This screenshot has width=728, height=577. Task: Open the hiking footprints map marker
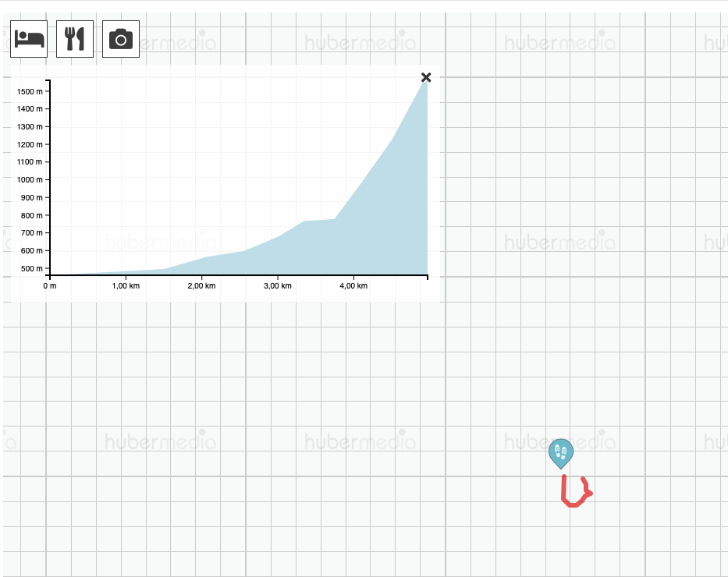point(561,453)
